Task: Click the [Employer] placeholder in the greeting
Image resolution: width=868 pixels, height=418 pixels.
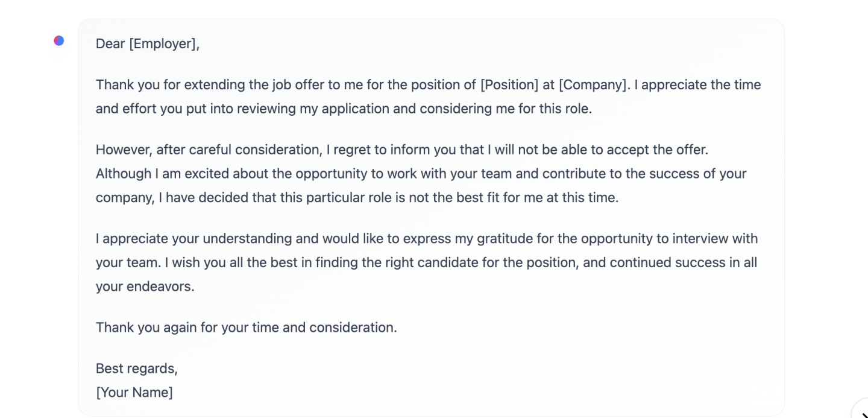Action: click(163, 44)
